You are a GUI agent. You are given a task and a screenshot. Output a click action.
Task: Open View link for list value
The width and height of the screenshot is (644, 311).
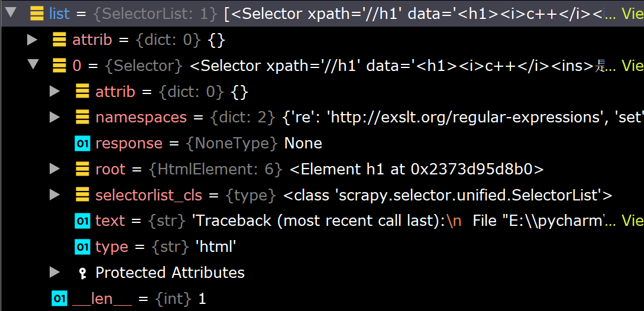coord(632,13)
